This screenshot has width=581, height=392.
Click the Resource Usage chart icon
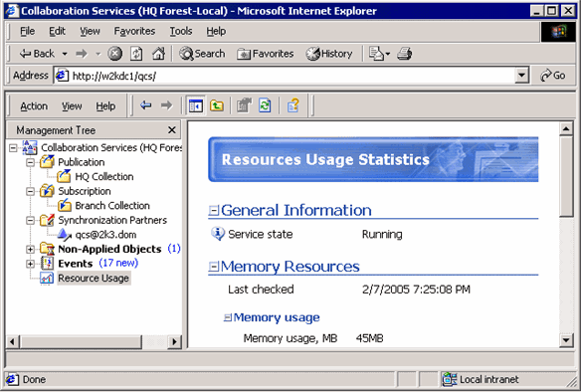tap(47, 278)
